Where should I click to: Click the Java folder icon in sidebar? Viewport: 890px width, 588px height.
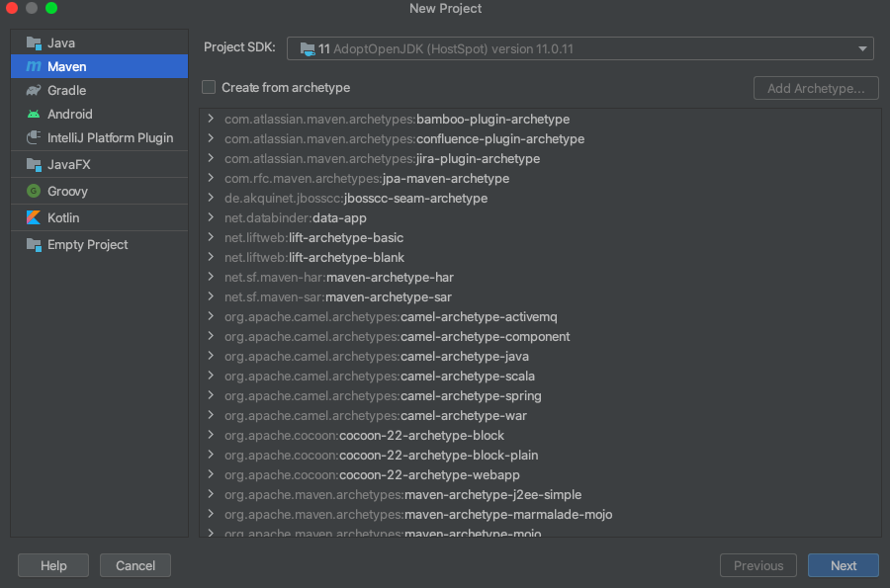[x=34, y=43]
